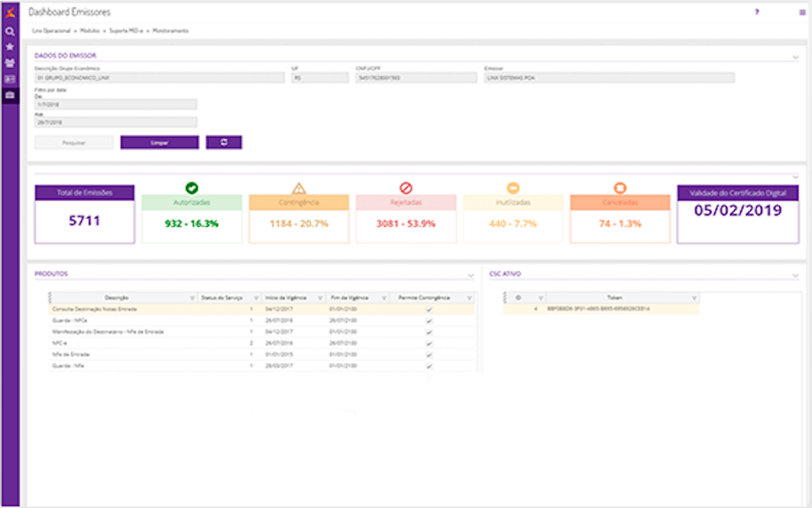Screen dimensions: 812x508
Task: Collapse the CSC Ativo panel
Action: coord(795,275)
